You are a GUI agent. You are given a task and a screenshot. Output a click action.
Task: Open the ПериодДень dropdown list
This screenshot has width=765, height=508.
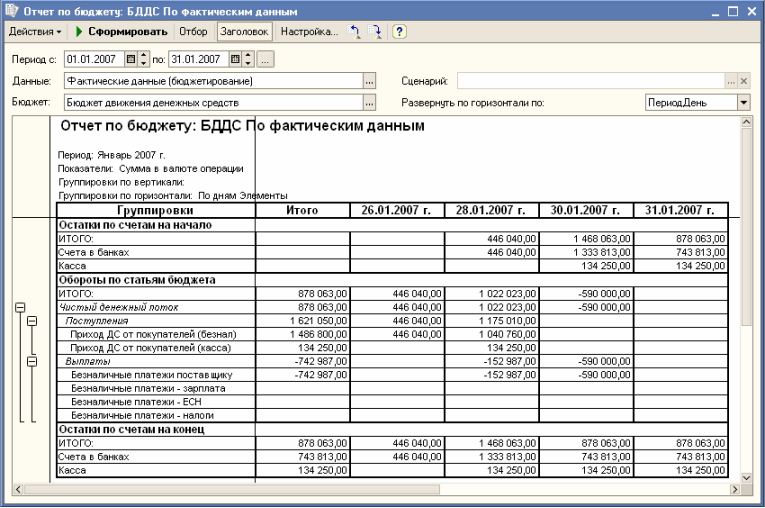coord(743,102)
